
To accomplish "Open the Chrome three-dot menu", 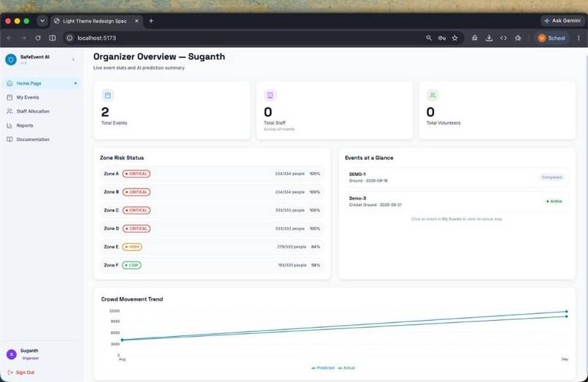I will click(579, 38).
